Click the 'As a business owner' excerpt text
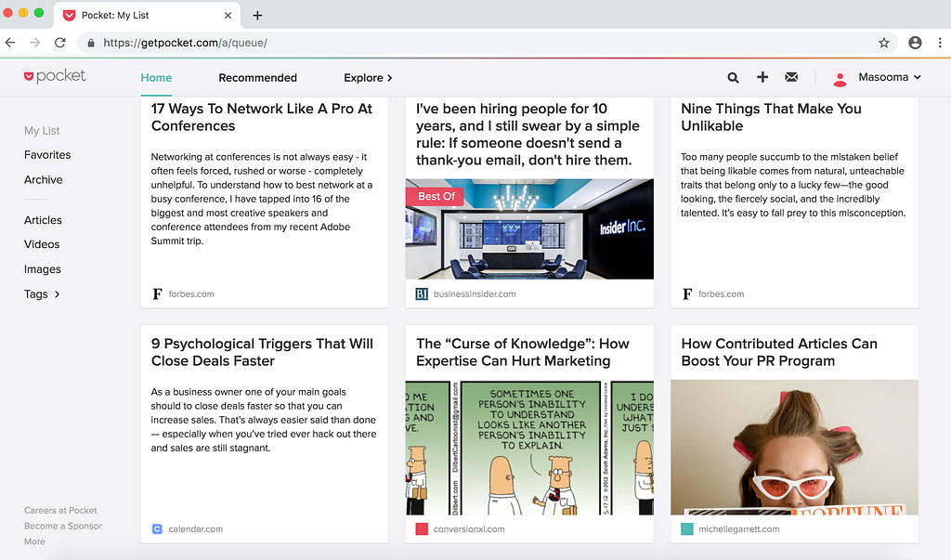Viewport: 951px width, 560px height. coord(264,420)
